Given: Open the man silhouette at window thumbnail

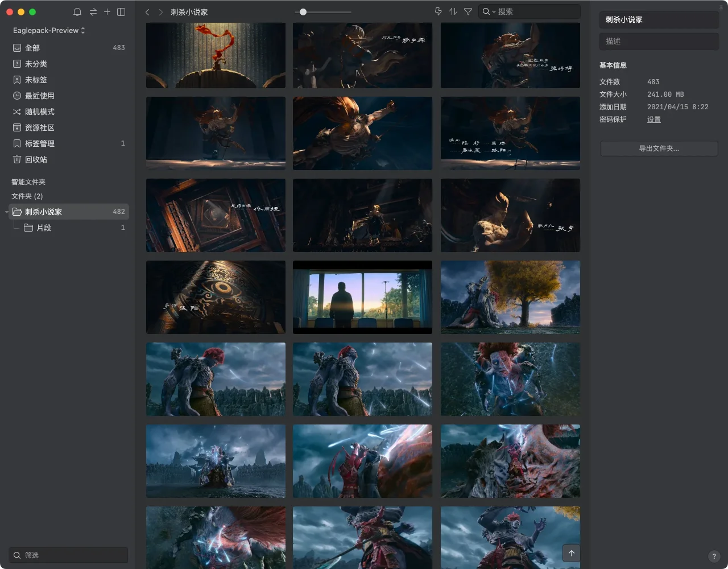Looking at the screenshot, I should (x=362, y=297).
